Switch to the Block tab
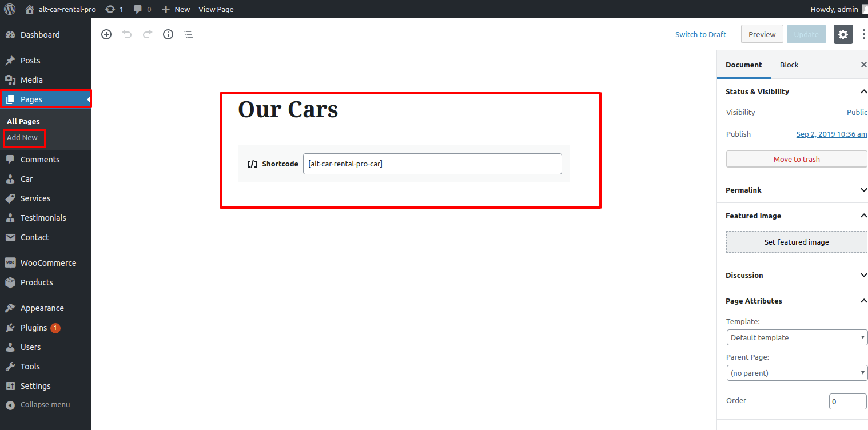 point(789,65)
